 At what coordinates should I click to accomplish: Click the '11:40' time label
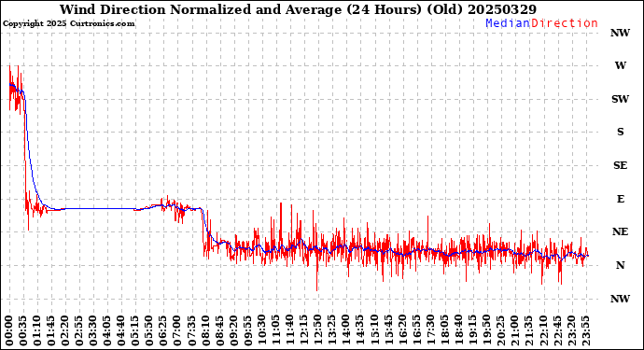[289, 330]
